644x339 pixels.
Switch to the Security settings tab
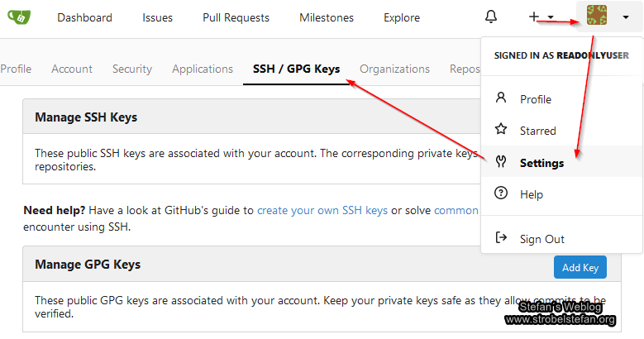pyautogui.click(x=132, y=69)
